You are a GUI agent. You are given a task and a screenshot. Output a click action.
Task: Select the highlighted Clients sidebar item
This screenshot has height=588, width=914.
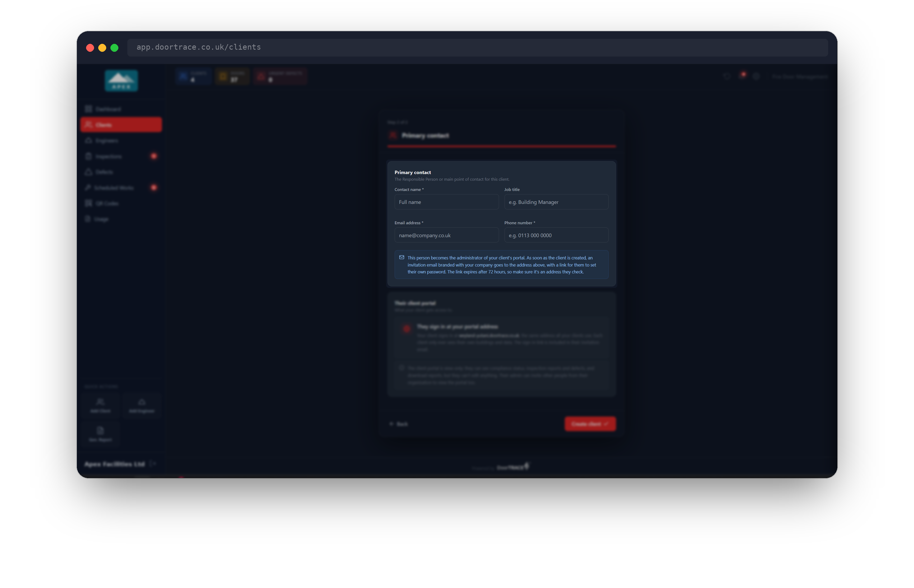(121, 125)
